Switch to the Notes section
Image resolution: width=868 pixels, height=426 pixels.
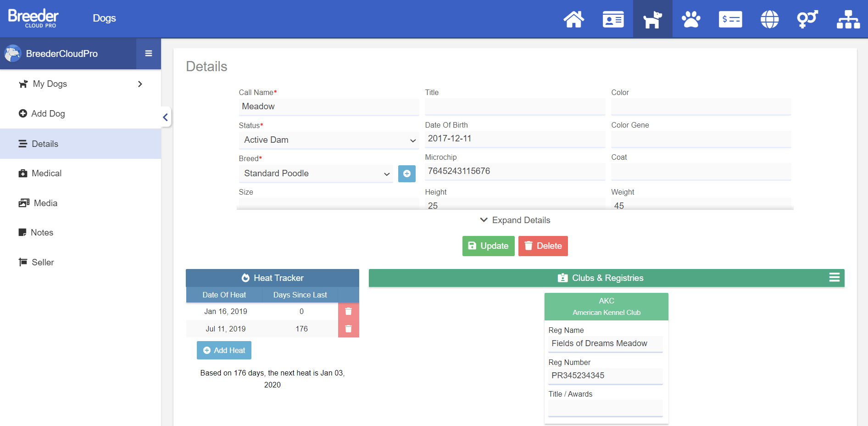(x=42, y=232)
